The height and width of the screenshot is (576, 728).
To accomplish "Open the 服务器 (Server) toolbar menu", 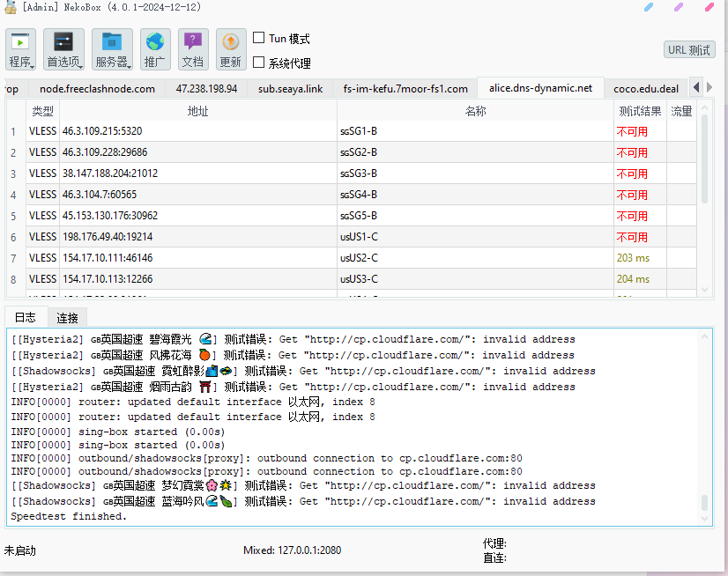I will tap(112, 49).
